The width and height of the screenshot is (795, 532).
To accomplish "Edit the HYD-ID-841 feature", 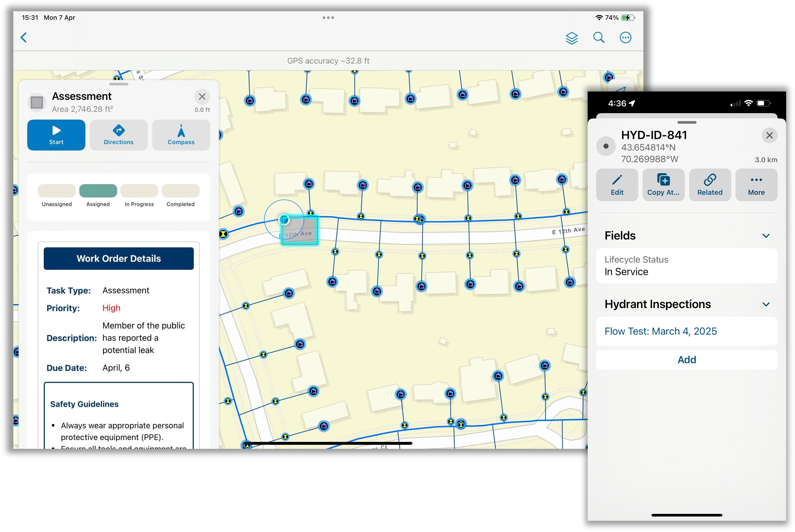I will (617, 184).
